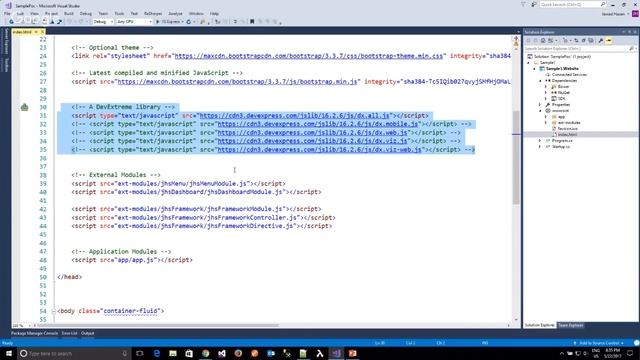Toggle Preview Selected Items in Solution Explorer
This screenshot has width=640, height=360.
click(x=609, y=40)
